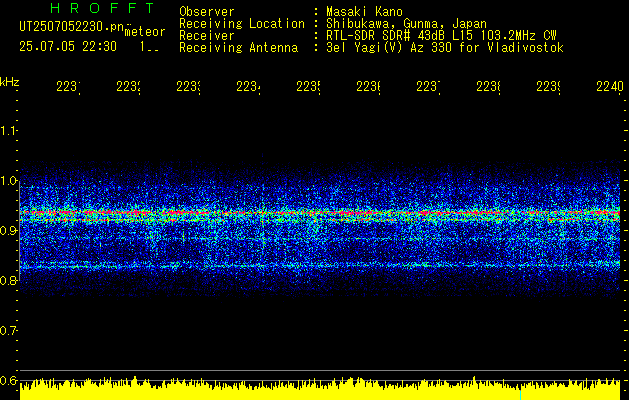Click the 2234 time marker
This screenshot has height=400, width=629.
248,86
